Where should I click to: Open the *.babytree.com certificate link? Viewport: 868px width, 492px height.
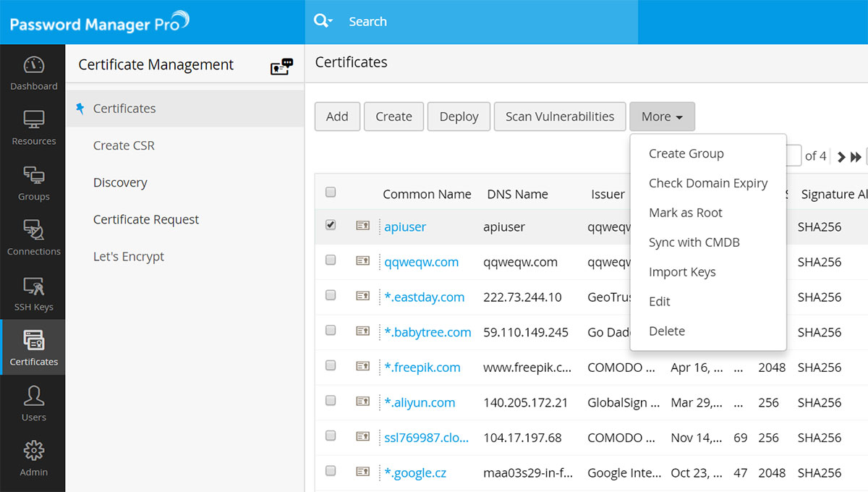(428, 331)
